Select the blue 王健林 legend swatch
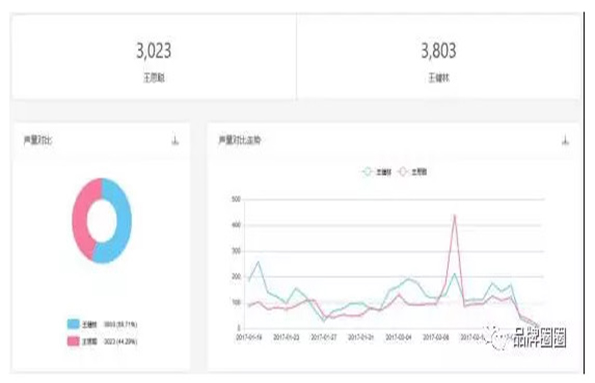 73,324
